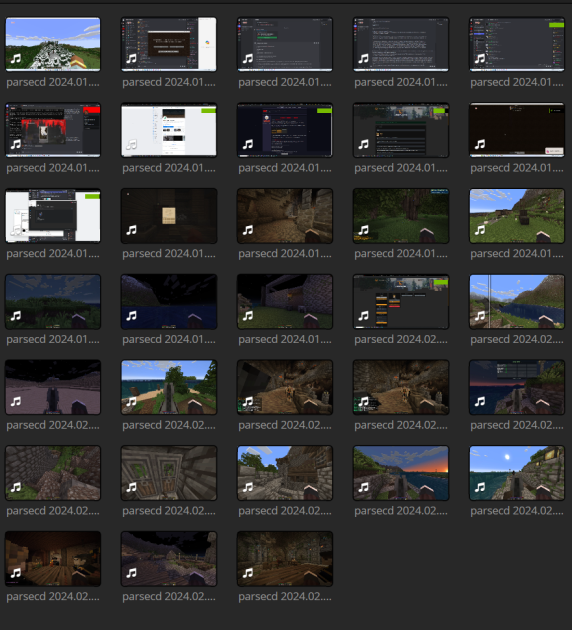Viewport: 572px width, 630px height.
Task: Select the snowy mountain Minecraft clip thumbnail
Action: point(53,44)
